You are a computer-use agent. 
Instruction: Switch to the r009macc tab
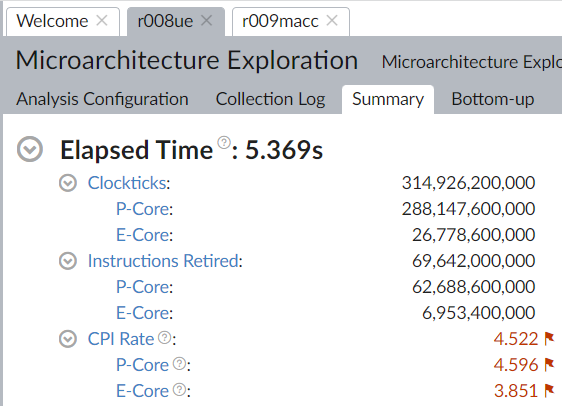280,21
